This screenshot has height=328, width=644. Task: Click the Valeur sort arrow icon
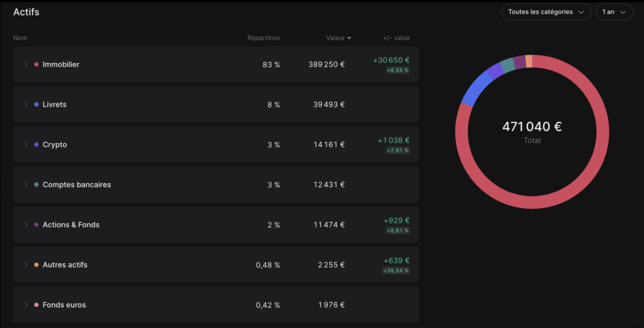point(349,38)
